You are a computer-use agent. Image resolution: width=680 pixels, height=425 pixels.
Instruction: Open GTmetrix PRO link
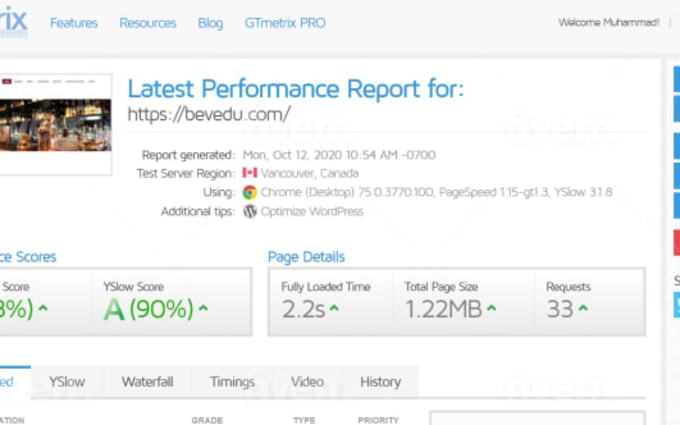point(285,23)
